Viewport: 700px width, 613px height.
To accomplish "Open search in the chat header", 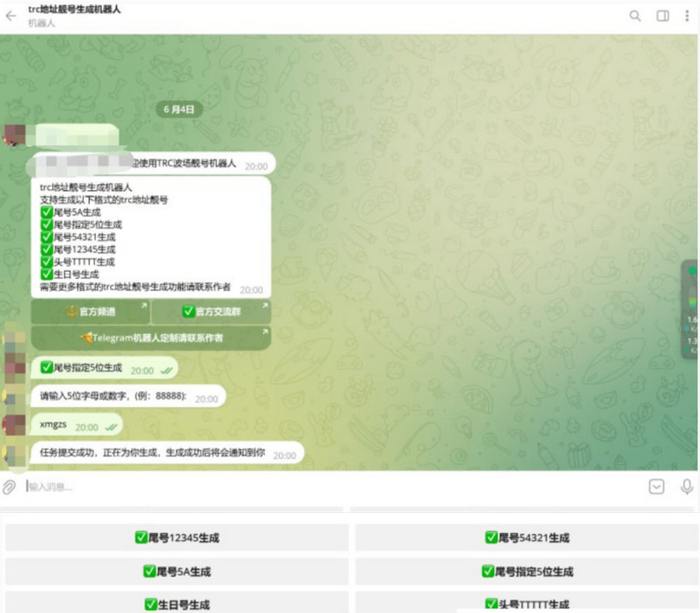I will (x=635, y=16).
